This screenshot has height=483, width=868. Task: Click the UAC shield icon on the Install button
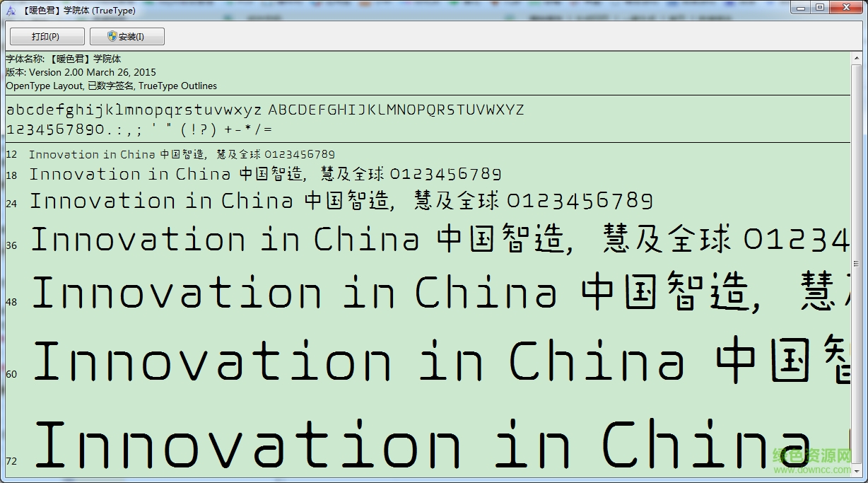coord(112,36)
